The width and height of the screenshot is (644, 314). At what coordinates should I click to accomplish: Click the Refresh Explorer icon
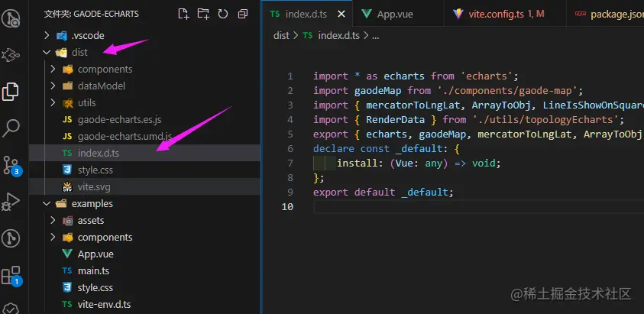pos(222,14)
